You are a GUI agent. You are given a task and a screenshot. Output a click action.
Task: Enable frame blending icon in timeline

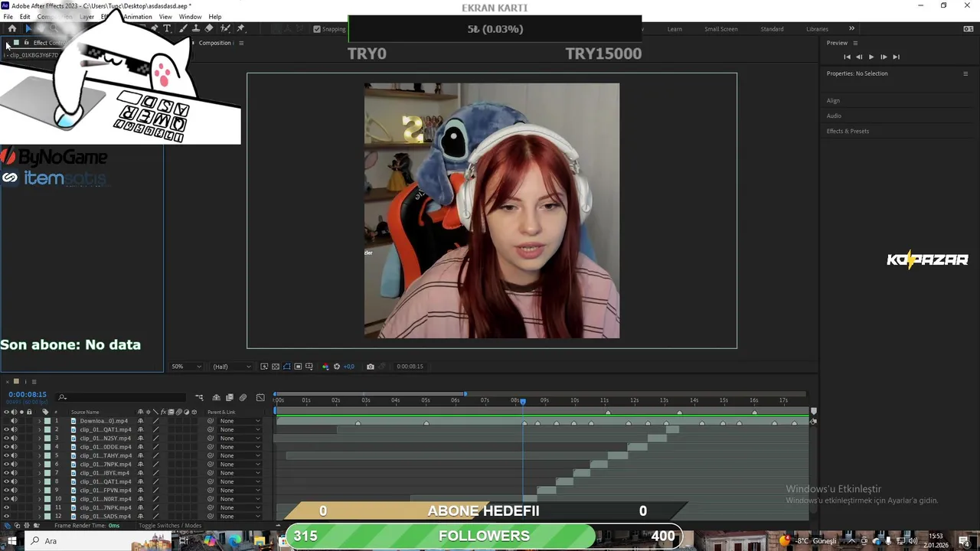click(230, 397)
